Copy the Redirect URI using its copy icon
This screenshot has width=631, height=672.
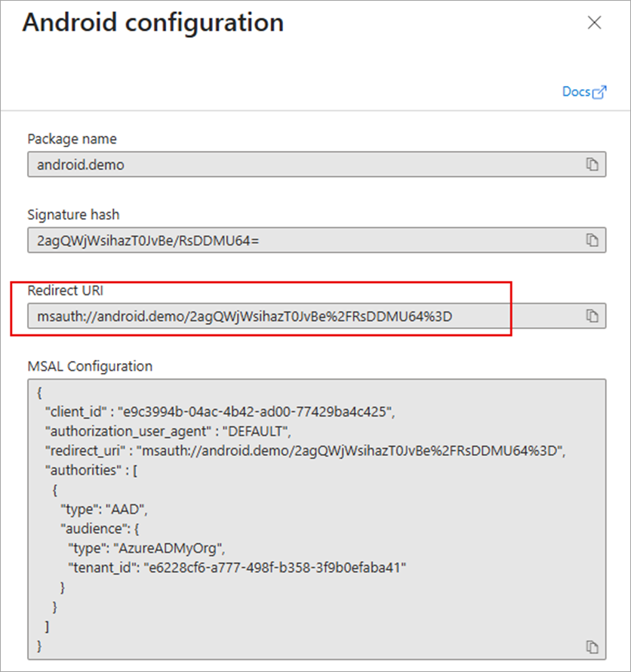pyautogui.click(x=593, y=316)
